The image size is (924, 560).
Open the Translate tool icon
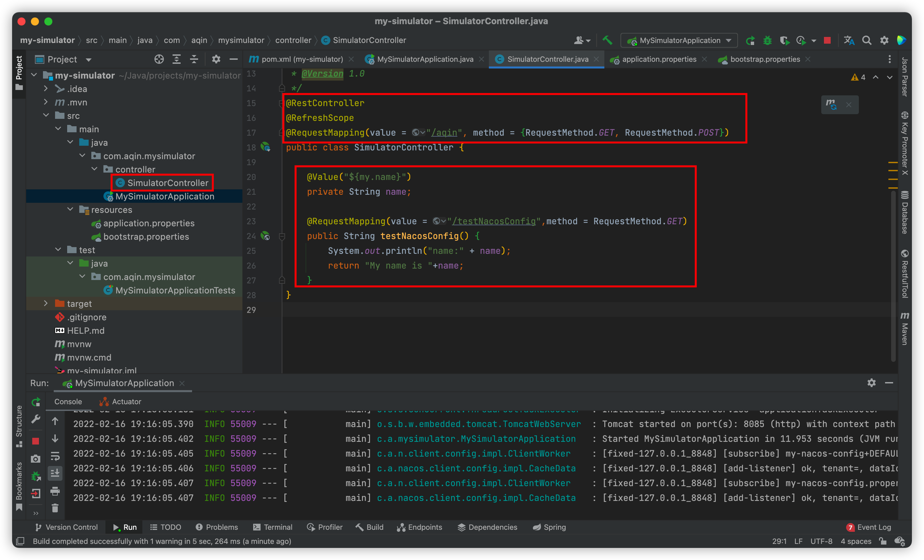point(849,40)
